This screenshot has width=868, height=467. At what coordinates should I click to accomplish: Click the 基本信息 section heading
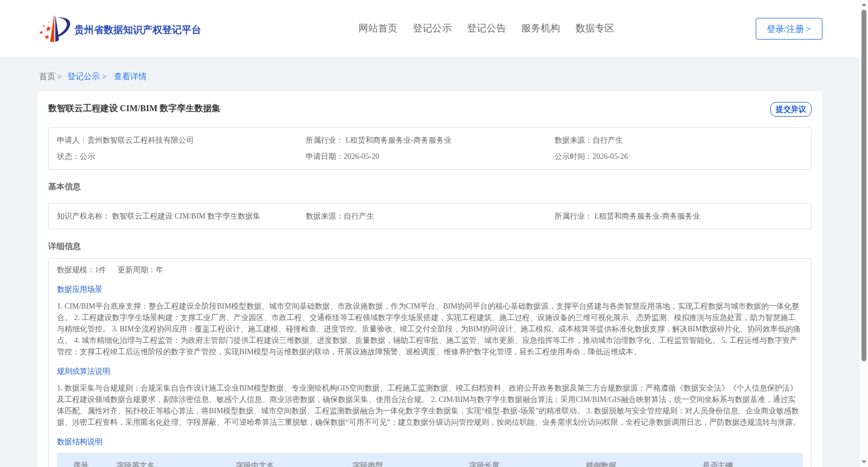(64, 187)
